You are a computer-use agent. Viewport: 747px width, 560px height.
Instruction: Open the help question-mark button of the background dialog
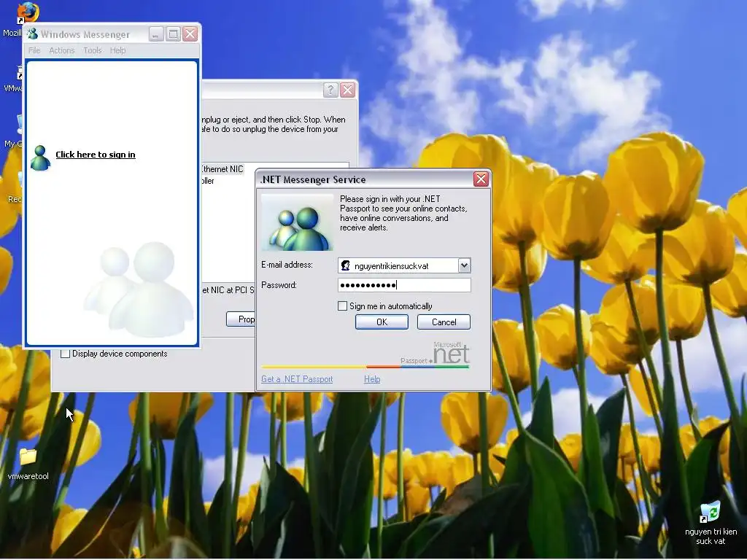[330, 90]
